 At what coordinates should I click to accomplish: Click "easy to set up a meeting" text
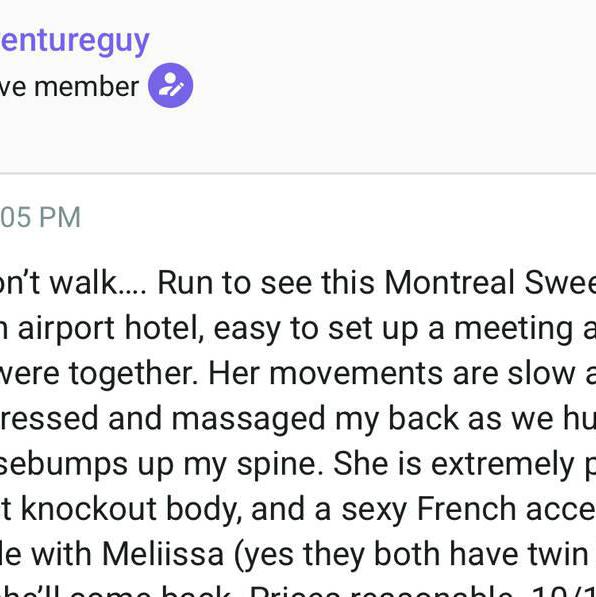(393, 329)
